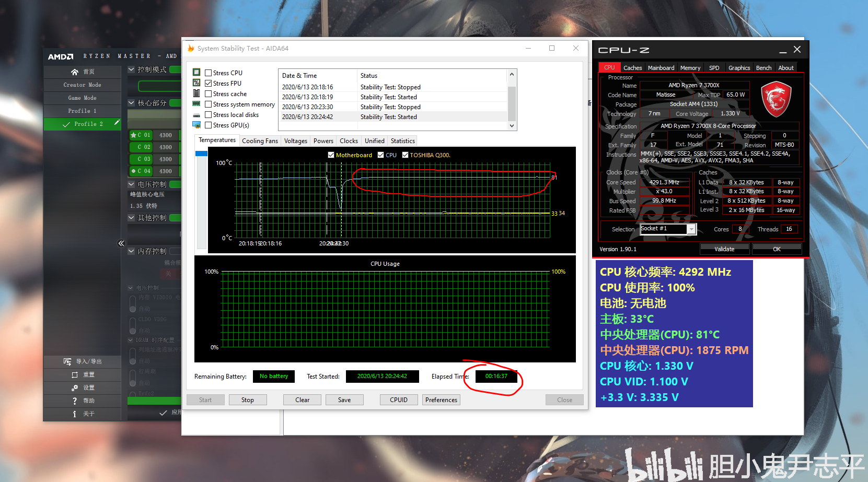Screen dimensions: 868x482
Task: Enable the Stress CPU checkbox
Action: pos(209,72)
